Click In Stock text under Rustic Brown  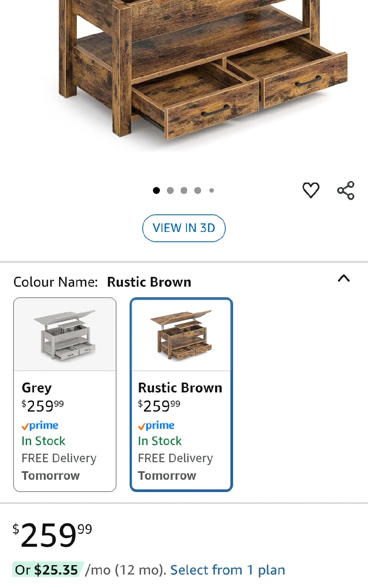(160, 441)
